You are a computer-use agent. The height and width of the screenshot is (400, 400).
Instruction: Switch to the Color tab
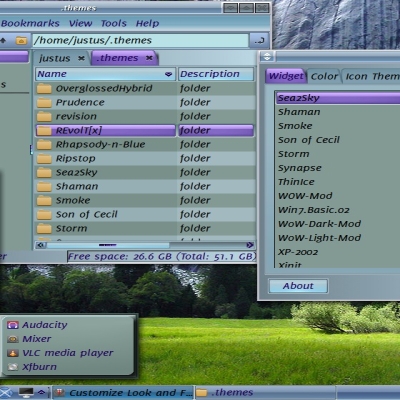coord(324,76)
